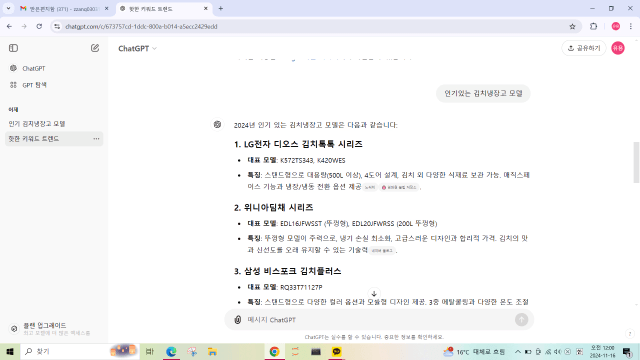Viewport: 640px width, 360px height.
Task: Open the 플랜 업그레이드 plan upgrade option
Action: pos(54,329)
